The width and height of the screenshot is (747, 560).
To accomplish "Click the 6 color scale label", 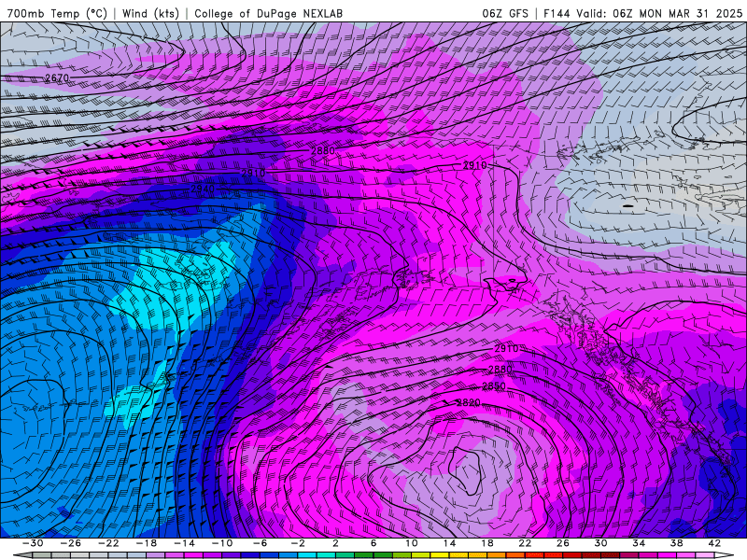I will tap(373, 543).
